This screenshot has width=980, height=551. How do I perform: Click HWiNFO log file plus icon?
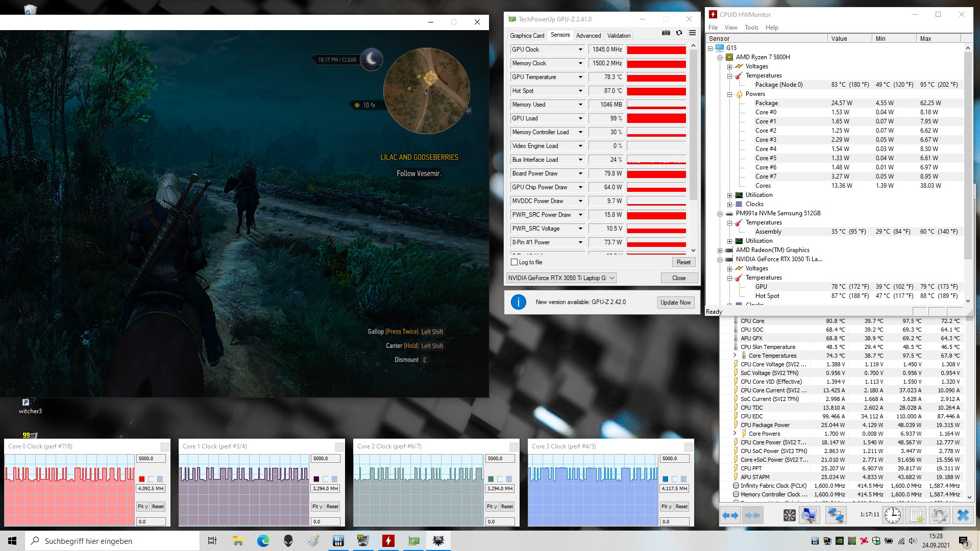point(916,515)
